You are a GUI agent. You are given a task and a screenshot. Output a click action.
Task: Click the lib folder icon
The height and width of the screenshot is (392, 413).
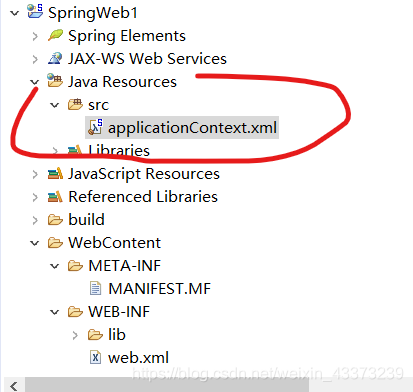click(96, 334)
